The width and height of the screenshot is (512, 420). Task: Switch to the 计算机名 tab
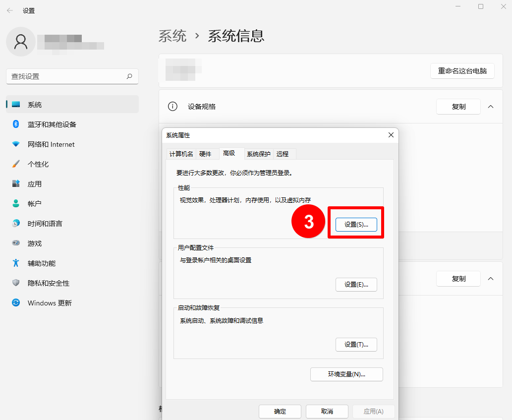coord(181,154)
